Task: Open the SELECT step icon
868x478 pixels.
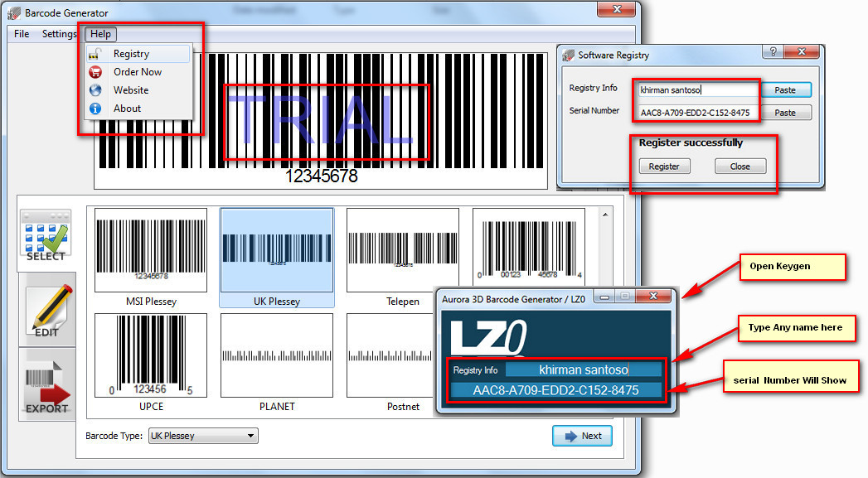Action: 46,235
